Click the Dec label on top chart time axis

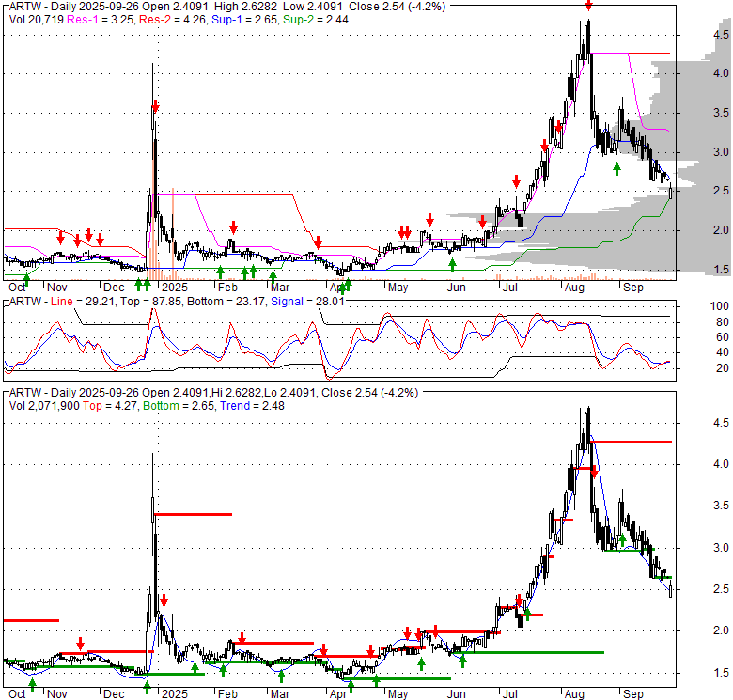point(114,288)
